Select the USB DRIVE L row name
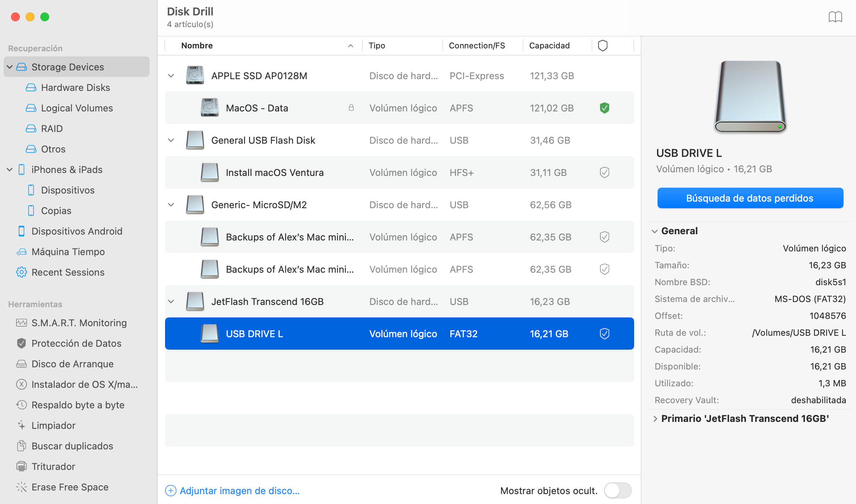The width and height of the screenshot is (856, 504). pos(254,334)
